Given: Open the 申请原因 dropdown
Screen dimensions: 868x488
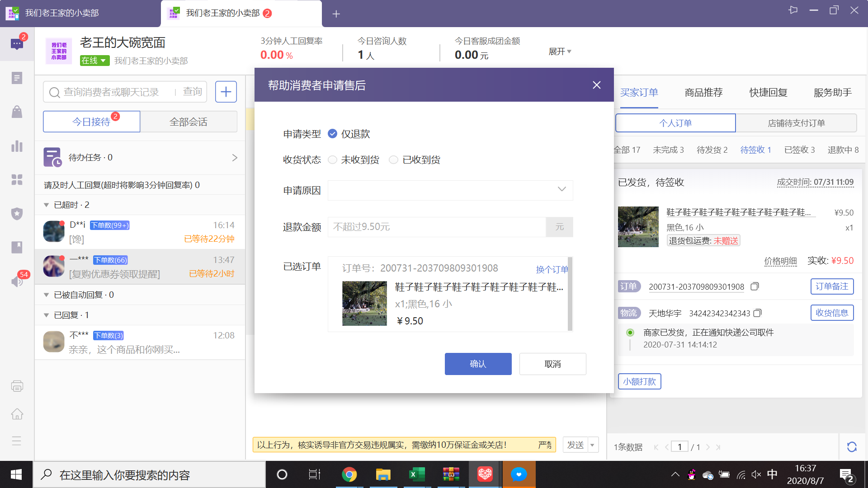Looking at the screenshot, I should pyautogui.click(x=450, y=190).
